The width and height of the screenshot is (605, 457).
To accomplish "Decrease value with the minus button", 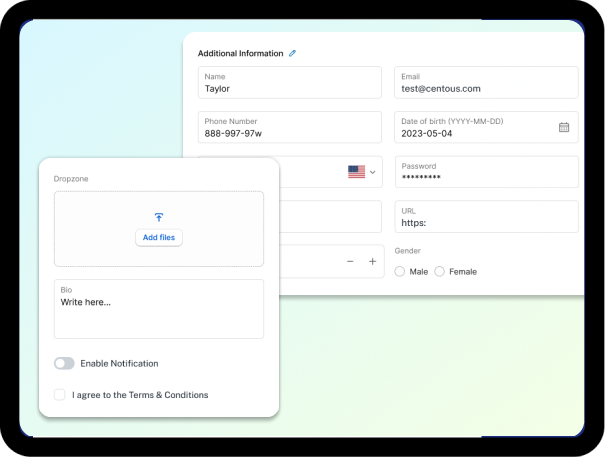I will tap(350, 262).
